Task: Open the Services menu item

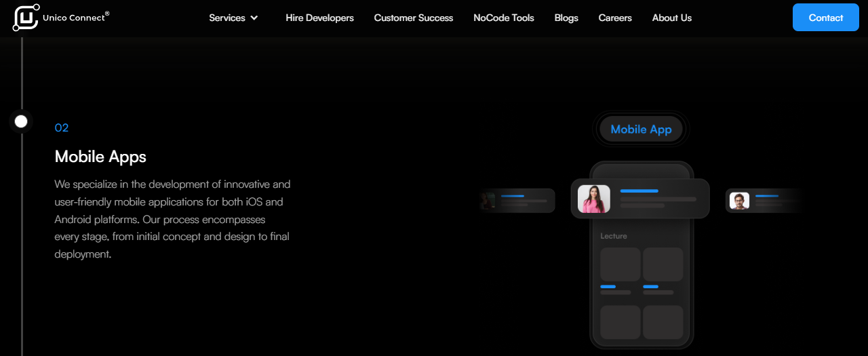Action: point(227,18)
